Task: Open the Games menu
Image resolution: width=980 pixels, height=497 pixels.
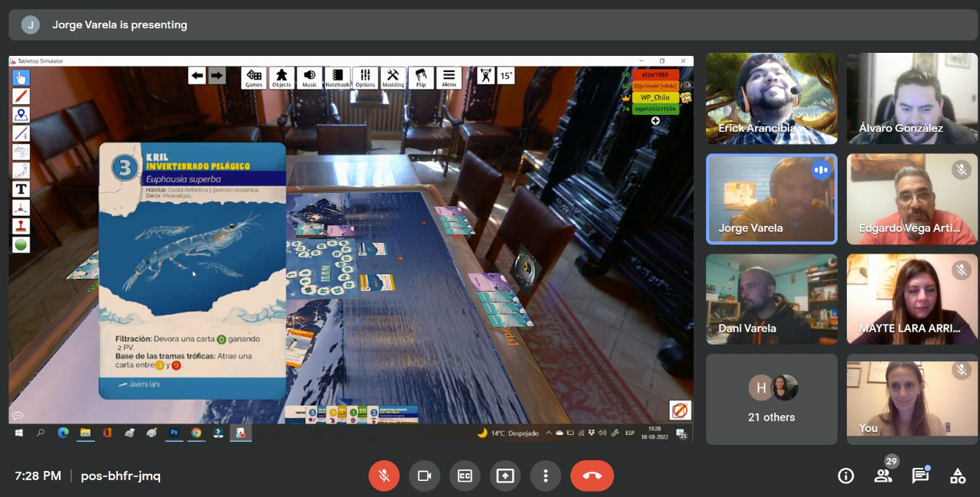Action: [253, 78]
